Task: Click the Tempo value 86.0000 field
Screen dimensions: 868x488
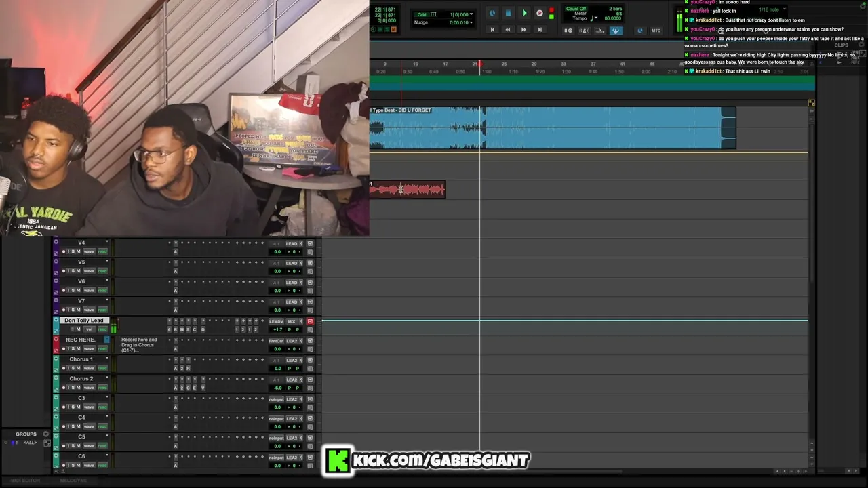Action: coord(612,18)
